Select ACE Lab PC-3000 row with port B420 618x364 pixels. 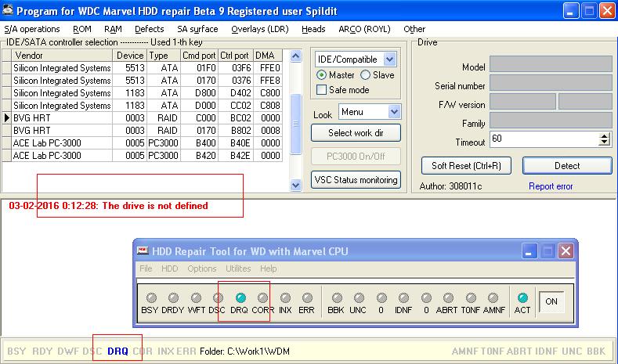[143, 156]
